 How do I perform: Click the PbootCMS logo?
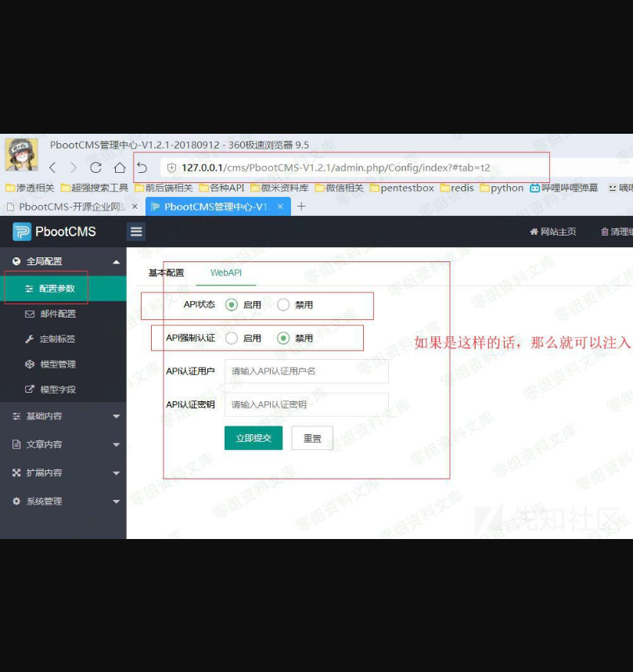coord(55,232)
